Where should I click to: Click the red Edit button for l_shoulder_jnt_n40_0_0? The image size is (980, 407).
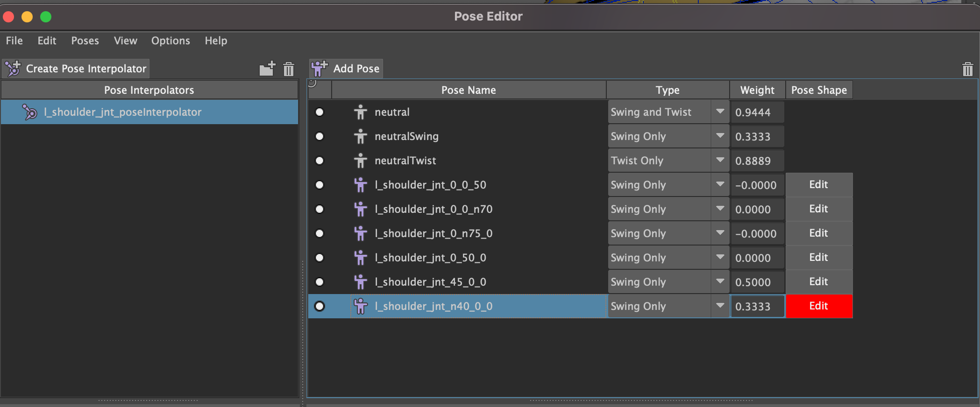pos(819,306)
